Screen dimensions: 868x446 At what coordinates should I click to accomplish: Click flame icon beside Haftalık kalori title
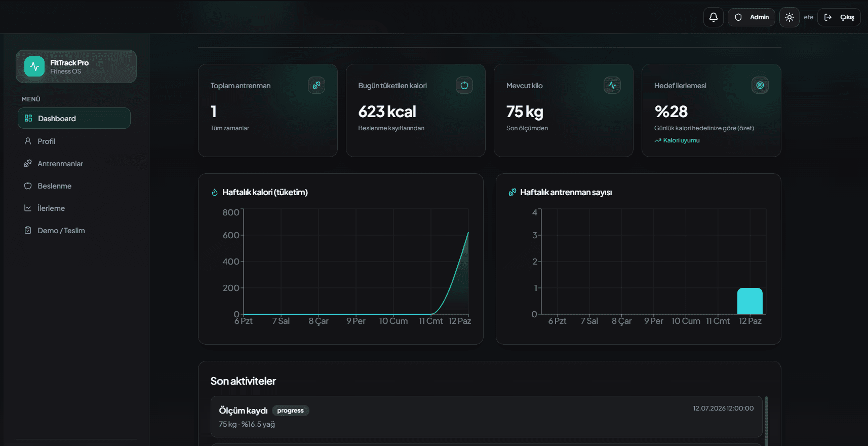pyautogui.click(x=215, y=192)
